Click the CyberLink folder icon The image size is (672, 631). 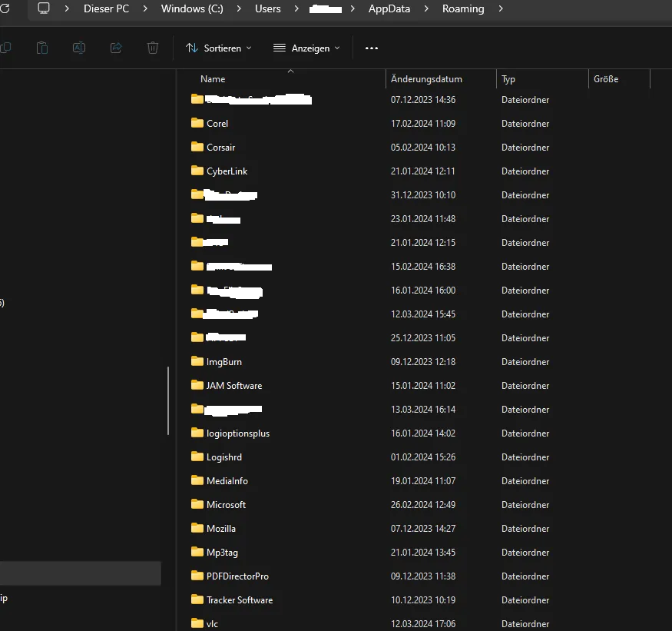[197, 171]
